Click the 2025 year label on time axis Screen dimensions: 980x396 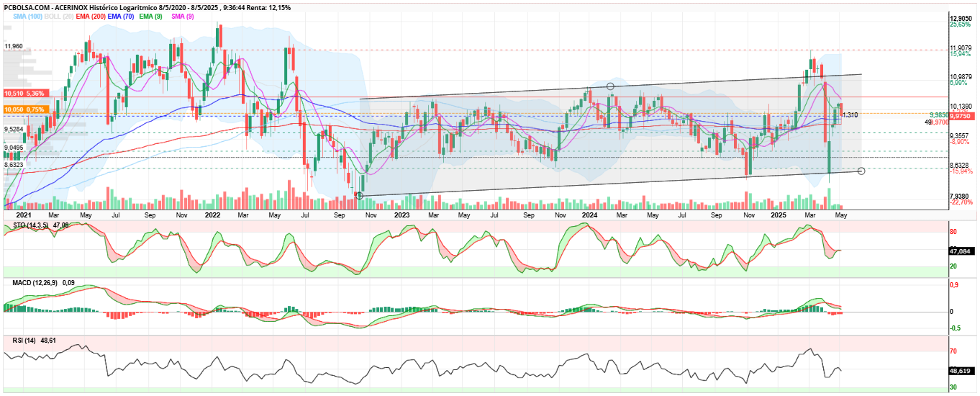[x=778, y=215]
